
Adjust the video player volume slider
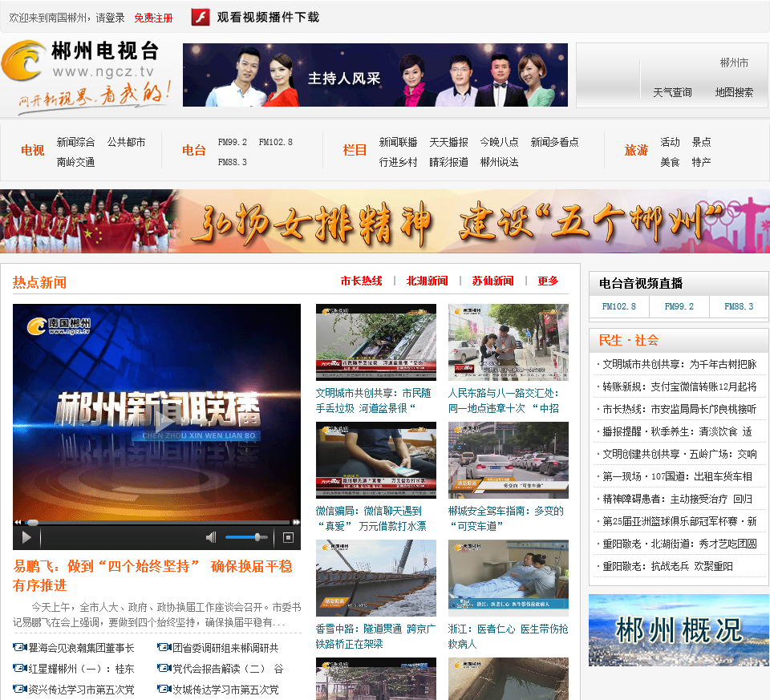point(246,537)
